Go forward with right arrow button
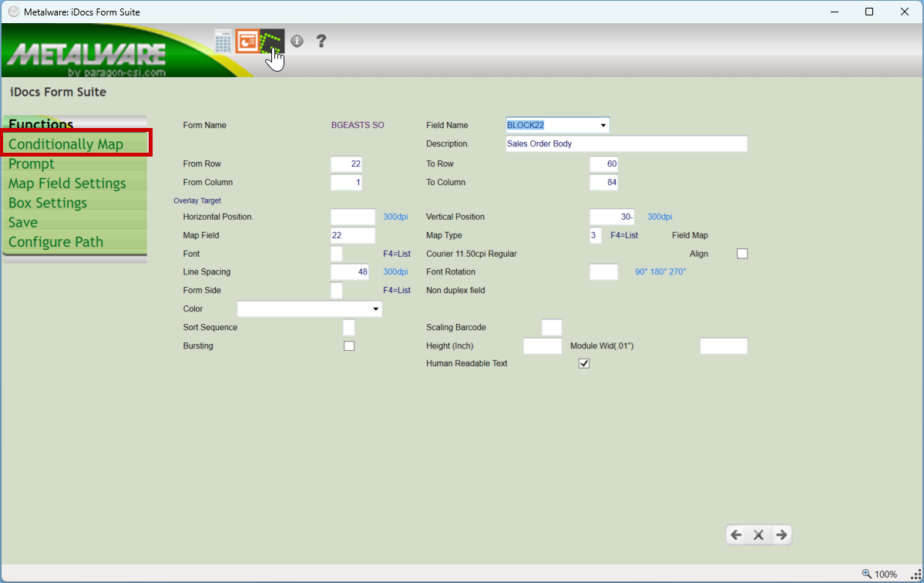924x583 pixels. click(781, 534)
